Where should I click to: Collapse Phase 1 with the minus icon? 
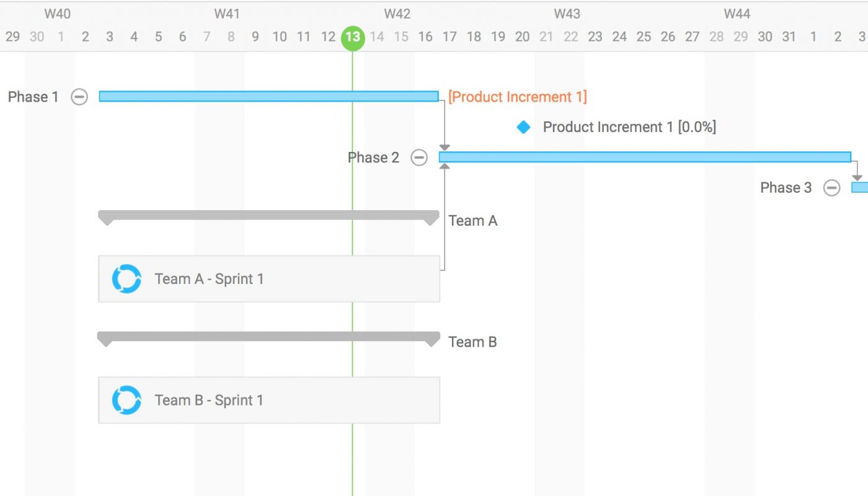pyautogui.click(x=79, y=97)
